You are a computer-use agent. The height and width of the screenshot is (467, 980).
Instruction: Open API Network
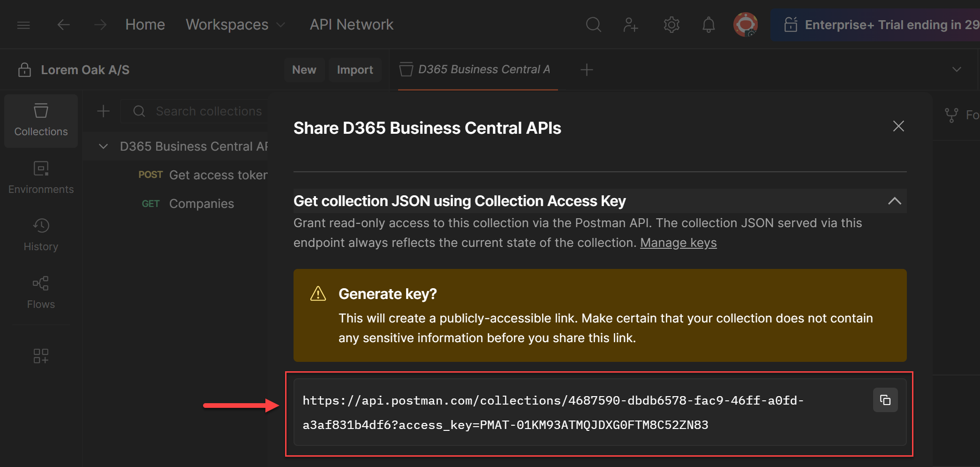point(351,24)
